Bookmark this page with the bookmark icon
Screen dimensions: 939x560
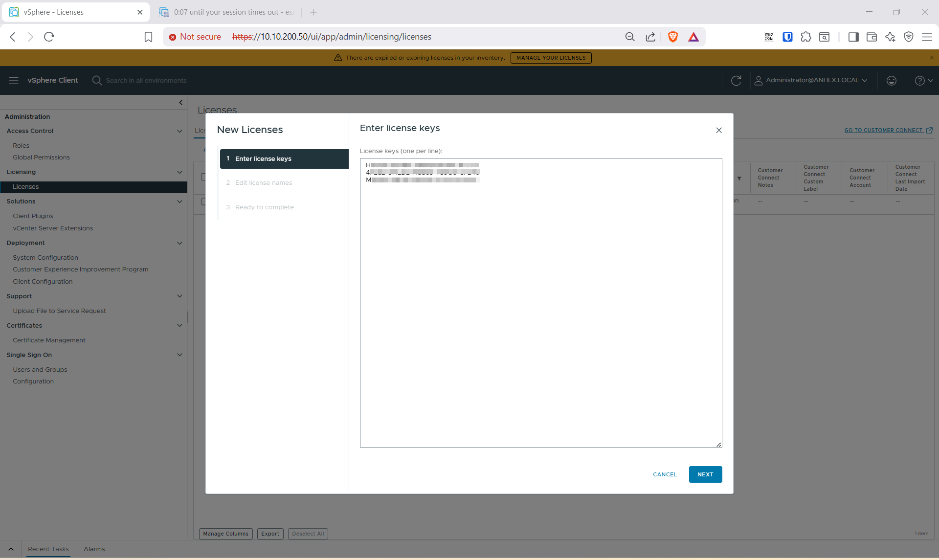(148, 37)
